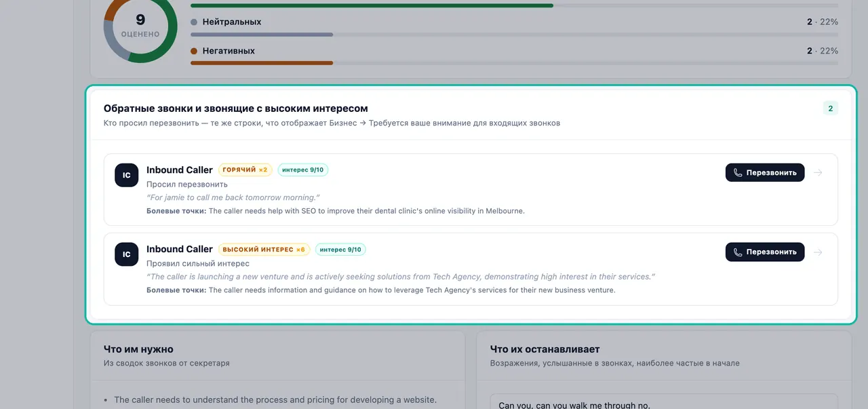Click the IC avatar on the ГОРЯЧИЙ row
The image size is (868, 409).
(x=127, y=175)
